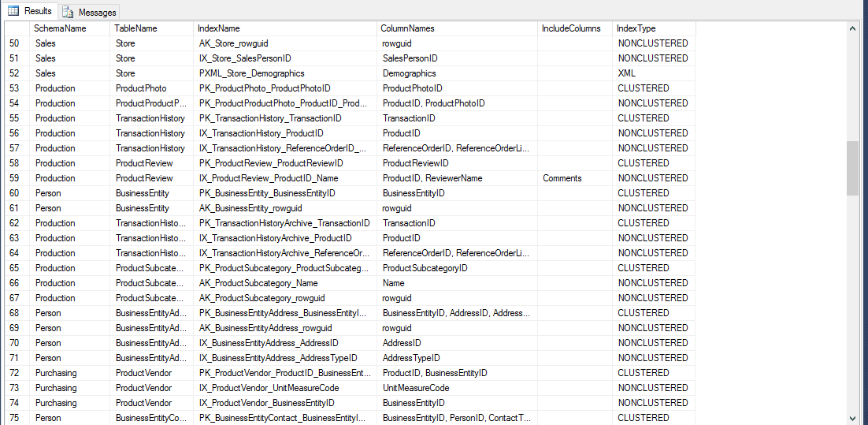Select row 75 via its row header
This screenshot has width=868, height=425.
pyautogui.click(x=14, y=418)
